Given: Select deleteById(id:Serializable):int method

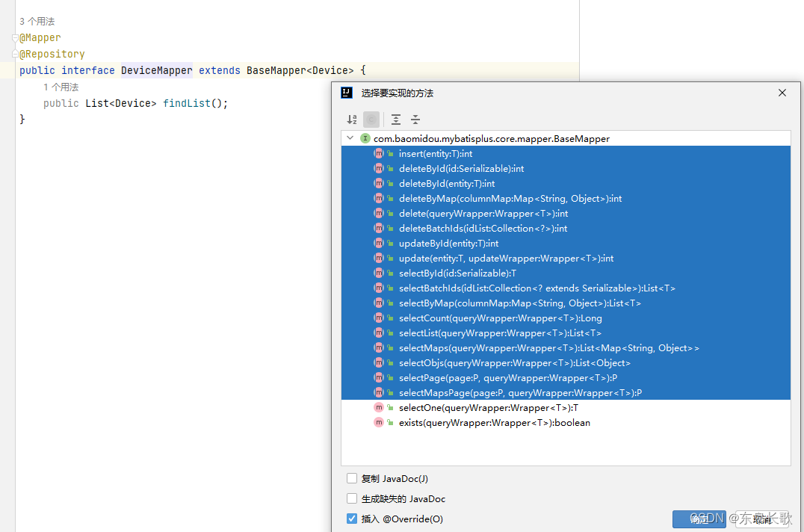Looking at the screenshot, I should click(566, 168).
